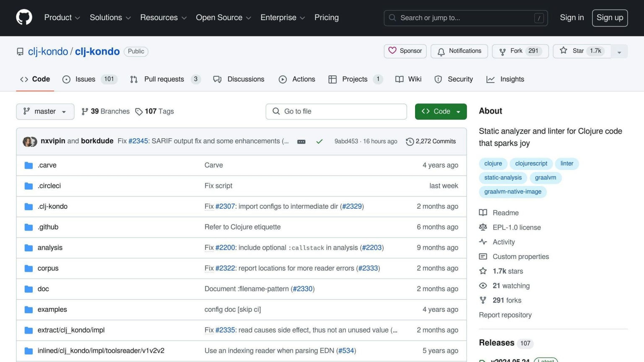Viewport: 644px width, 362px height.
Task: Open the Wiki tab
Action: [x=408, y=79]
